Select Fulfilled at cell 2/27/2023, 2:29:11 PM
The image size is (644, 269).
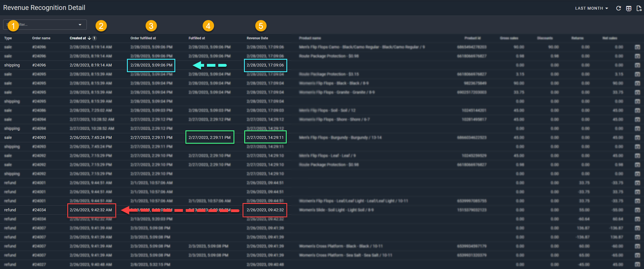(x=209, y=137)
